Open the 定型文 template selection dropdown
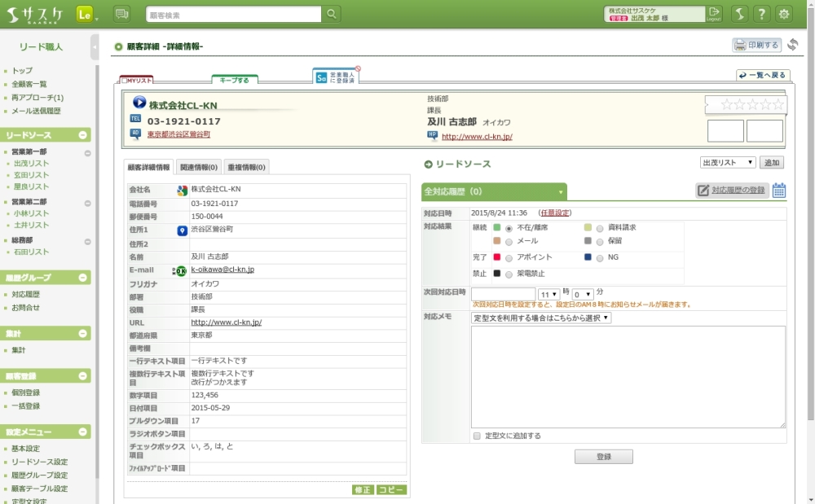 point(542,318)
